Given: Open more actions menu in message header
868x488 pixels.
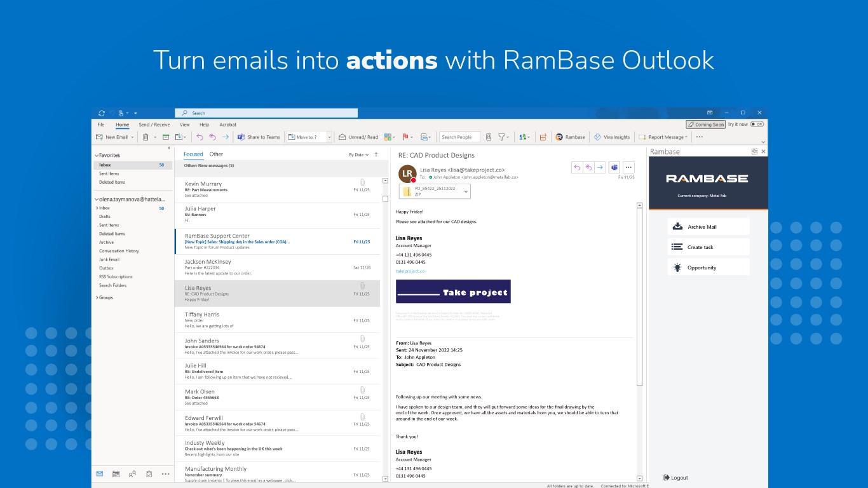Looking at the screenshot, I should pos(628,167).
